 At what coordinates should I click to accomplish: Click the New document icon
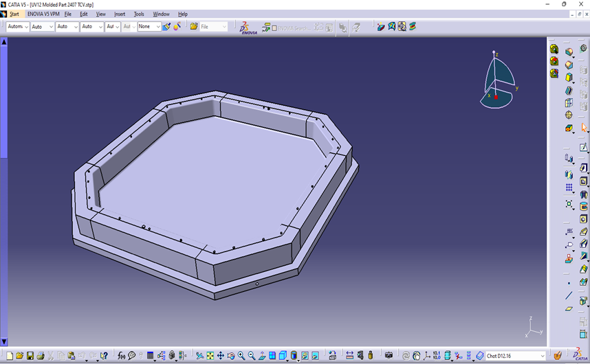10,356
